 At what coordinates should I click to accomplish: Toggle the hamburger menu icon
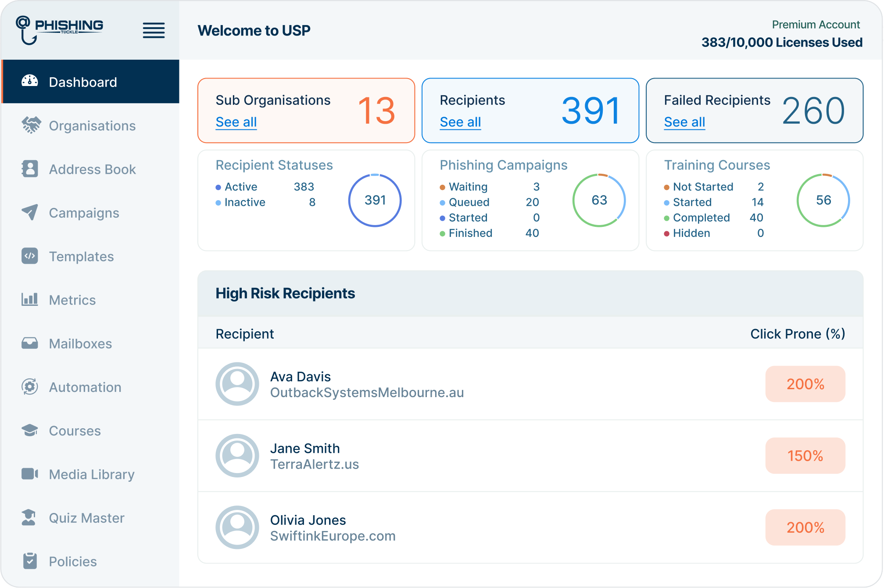[154, 31]
